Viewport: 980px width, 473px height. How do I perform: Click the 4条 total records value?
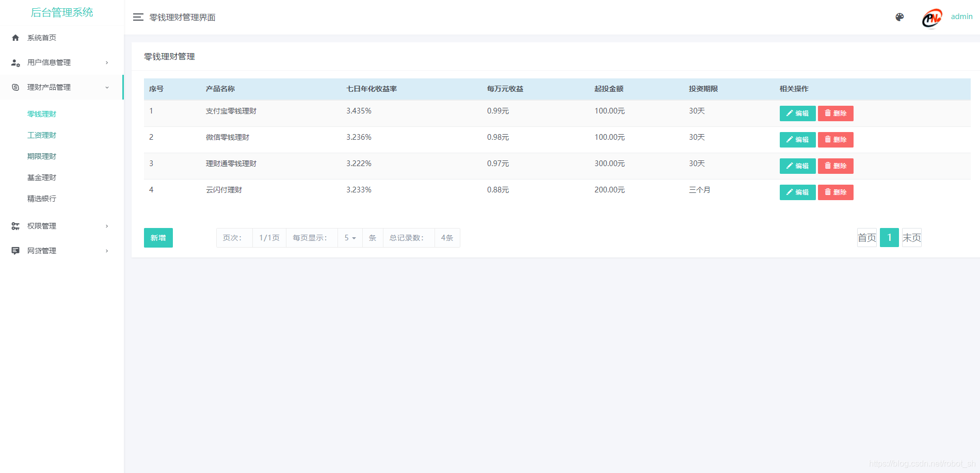(447, 238)
